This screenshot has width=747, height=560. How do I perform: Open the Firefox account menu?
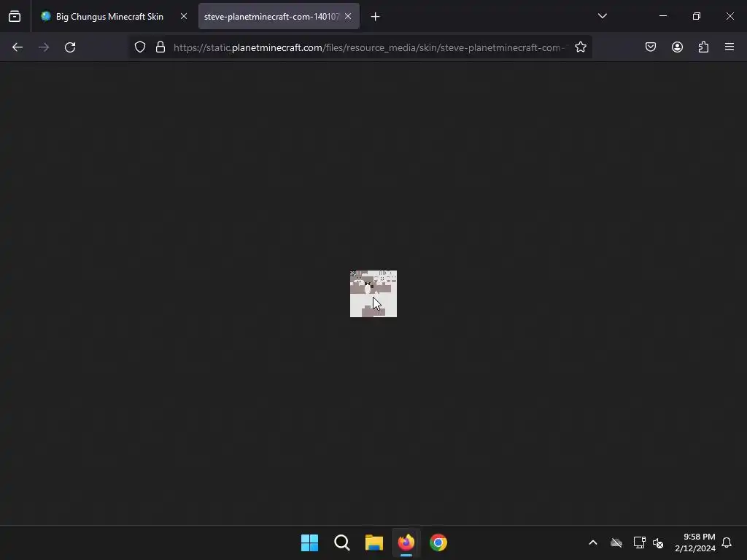pos(677,47)
